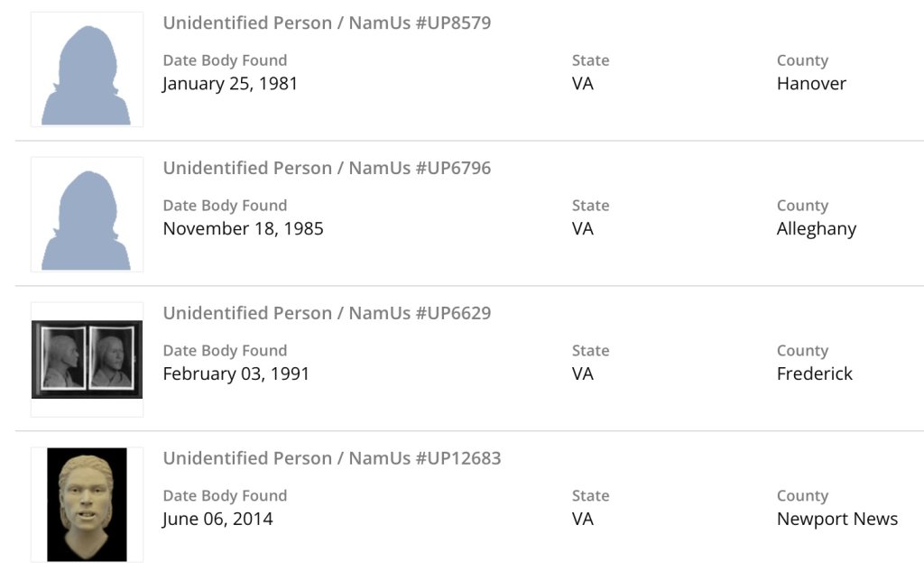Click the date November 18, 1985

pos(243,229)
